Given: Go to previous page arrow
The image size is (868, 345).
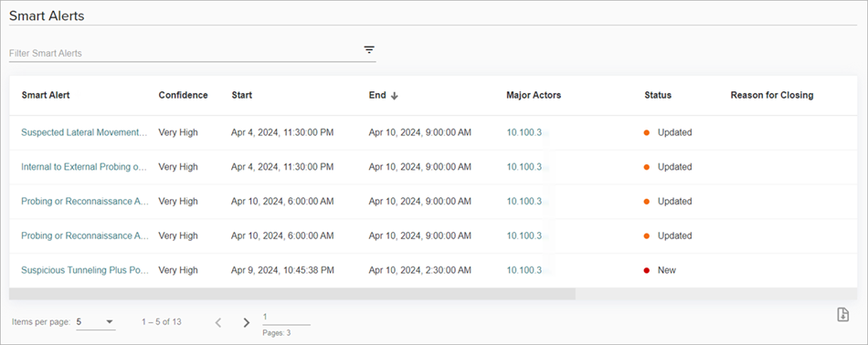Looking at the screenshot, I should tap(218, 322).
